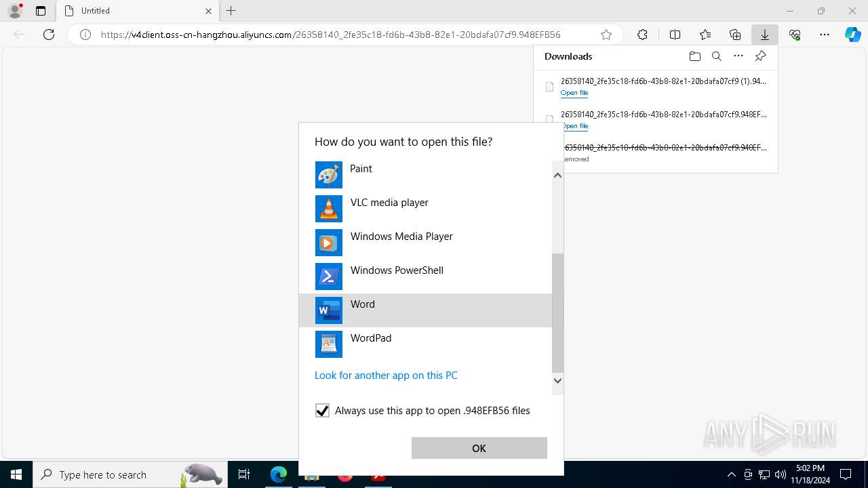Show hidden tray icons chevron
Image resolution: width=868 pixels, height=488 pixels.
pos(731,474)
